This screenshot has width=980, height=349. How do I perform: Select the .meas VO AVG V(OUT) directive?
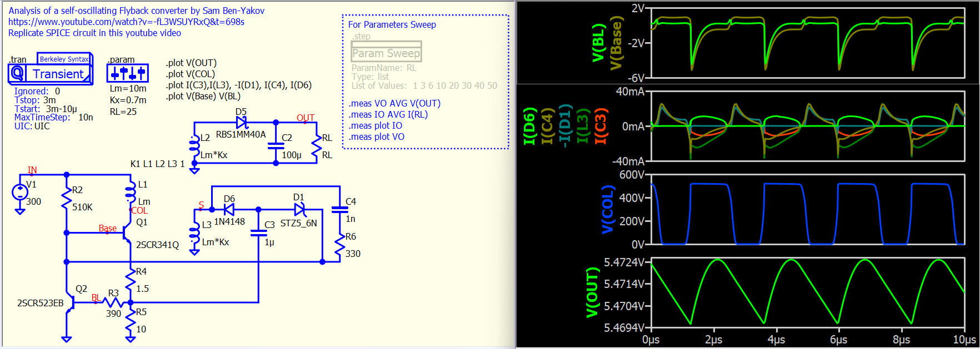pyautogui.click(x=394, y=103)
